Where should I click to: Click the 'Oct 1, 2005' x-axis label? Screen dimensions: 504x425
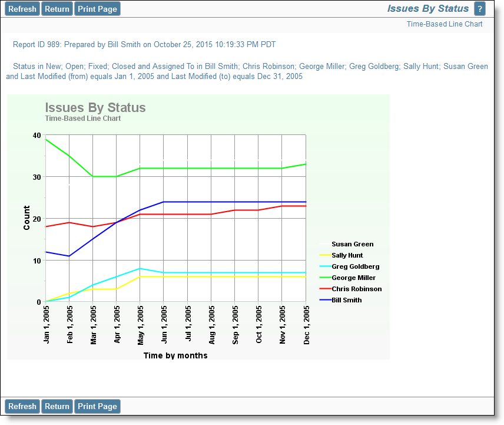[x=258, y=324]
